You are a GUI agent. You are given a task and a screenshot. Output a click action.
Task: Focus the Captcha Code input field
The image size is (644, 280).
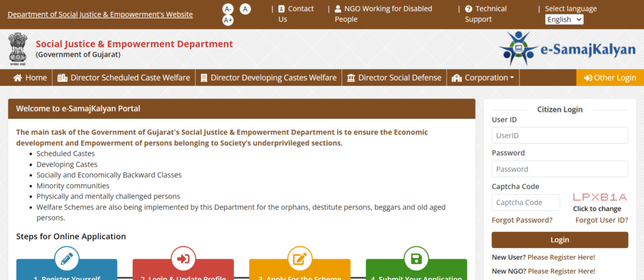pos(526,202)
